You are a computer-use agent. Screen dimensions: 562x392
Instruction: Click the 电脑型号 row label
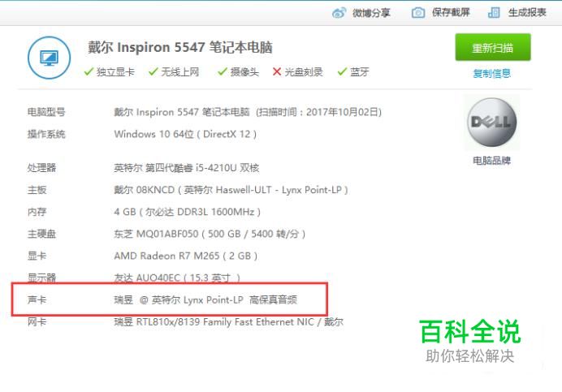coord(46,112)
